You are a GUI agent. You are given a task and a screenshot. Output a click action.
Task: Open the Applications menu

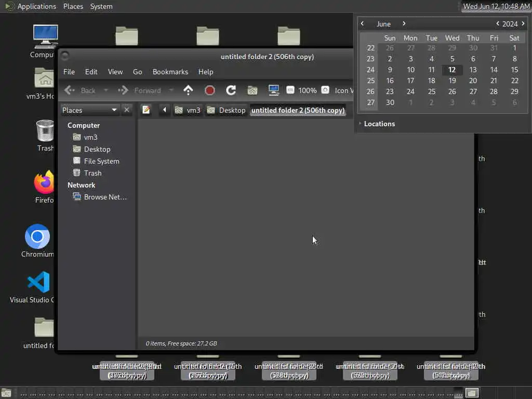pyautogui.click(x=31, y=6)
